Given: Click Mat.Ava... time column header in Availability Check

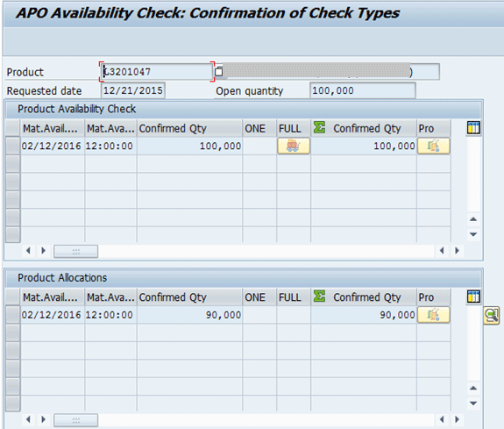Looking at the screenshot, I should (110, 128).
